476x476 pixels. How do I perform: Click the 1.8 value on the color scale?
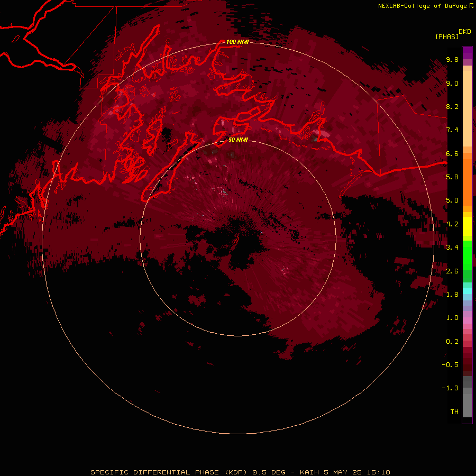pos(452,294)
